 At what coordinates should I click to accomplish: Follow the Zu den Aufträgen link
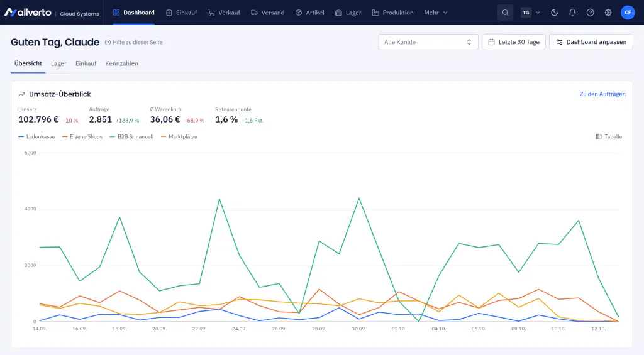pos(602,94)
